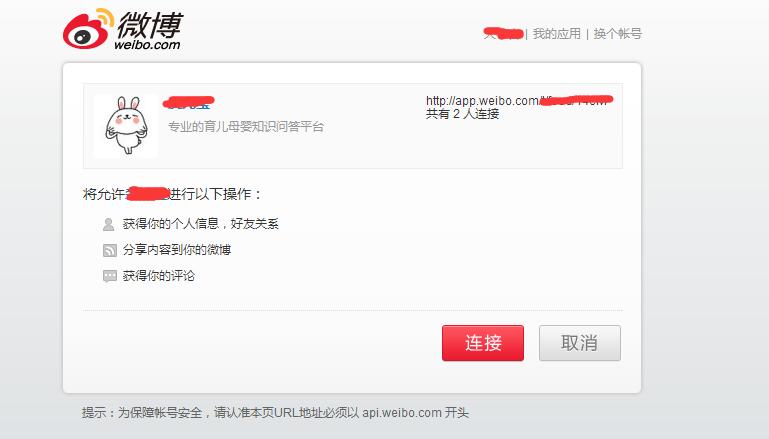Select the 换个帐号 link
769x439 pixels.
[617, 34]
